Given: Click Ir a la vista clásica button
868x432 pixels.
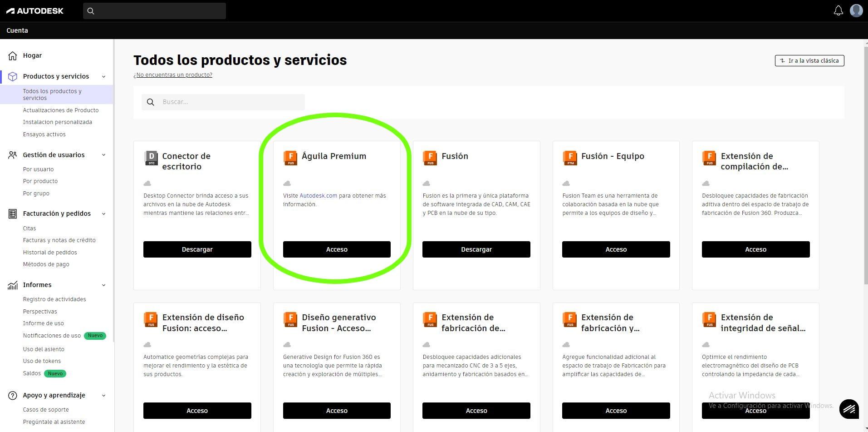Looking at the screenshot, I should 809,60.
